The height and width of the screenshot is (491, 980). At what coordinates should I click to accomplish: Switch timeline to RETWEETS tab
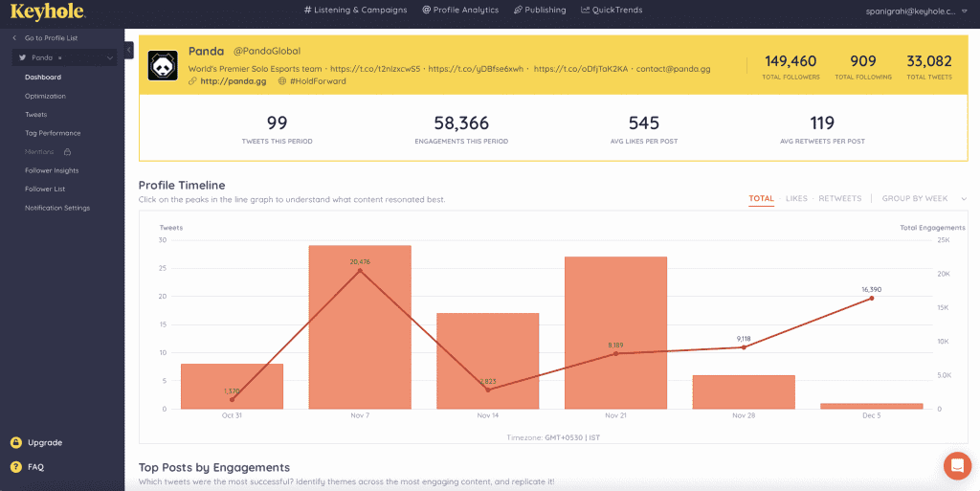pyautogui.click(x=840, y=199)
